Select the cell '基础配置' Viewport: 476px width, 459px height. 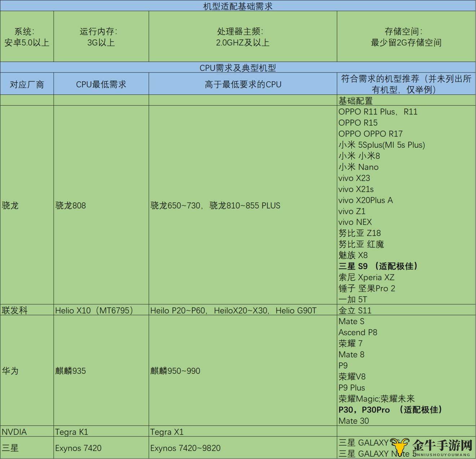tap(406, 100)
